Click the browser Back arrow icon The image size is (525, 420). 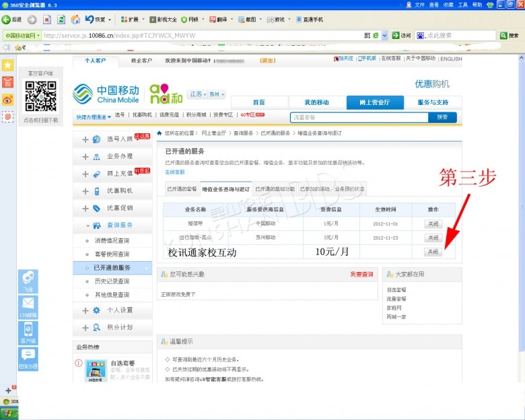pos(6,20)
